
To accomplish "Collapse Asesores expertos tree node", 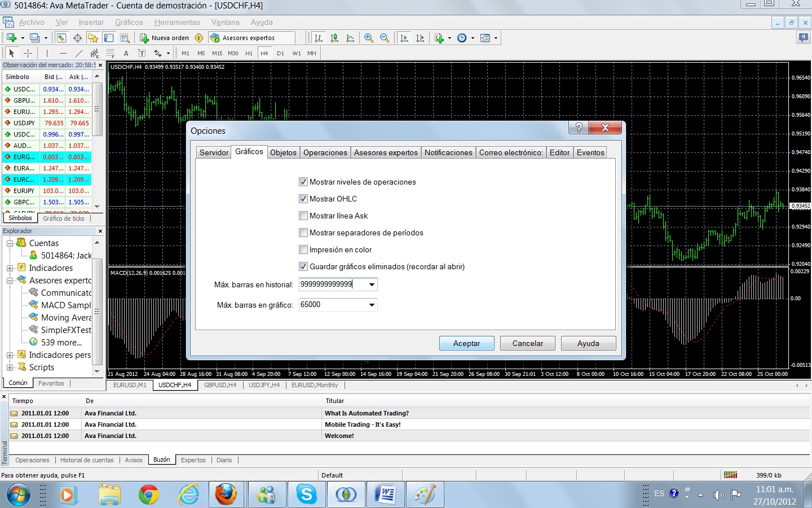I will point(10,281).
